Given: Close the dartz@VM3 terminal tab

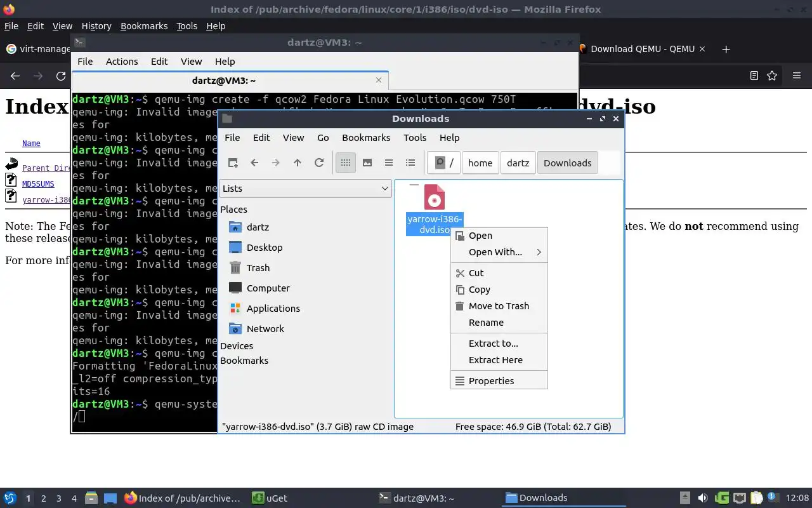Looking at the screenshot, I should (x=379, y=80).
